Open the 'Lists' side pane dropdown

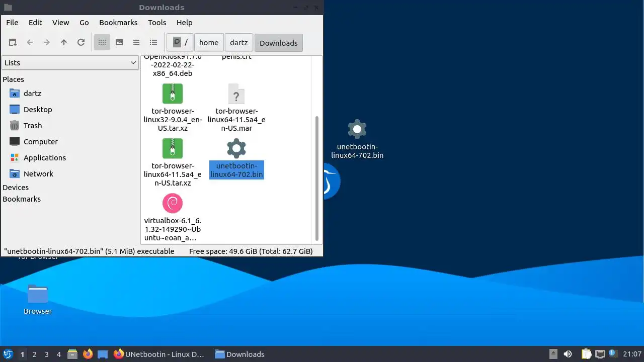[x=70, y=63]
